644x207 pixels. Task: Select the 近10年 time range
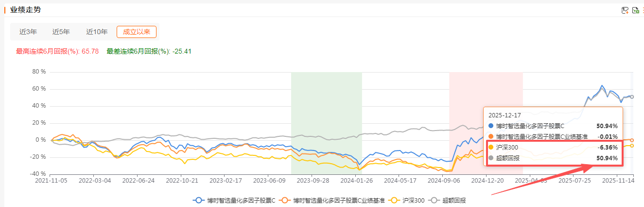97,32
